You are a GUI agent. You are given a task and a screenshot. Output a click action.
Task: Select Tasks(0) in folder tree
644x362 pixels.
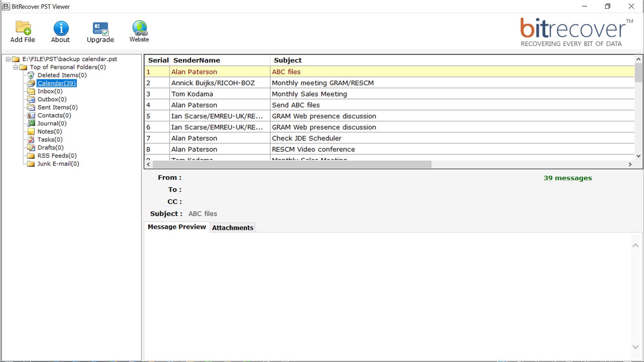(x=50, y=139)
